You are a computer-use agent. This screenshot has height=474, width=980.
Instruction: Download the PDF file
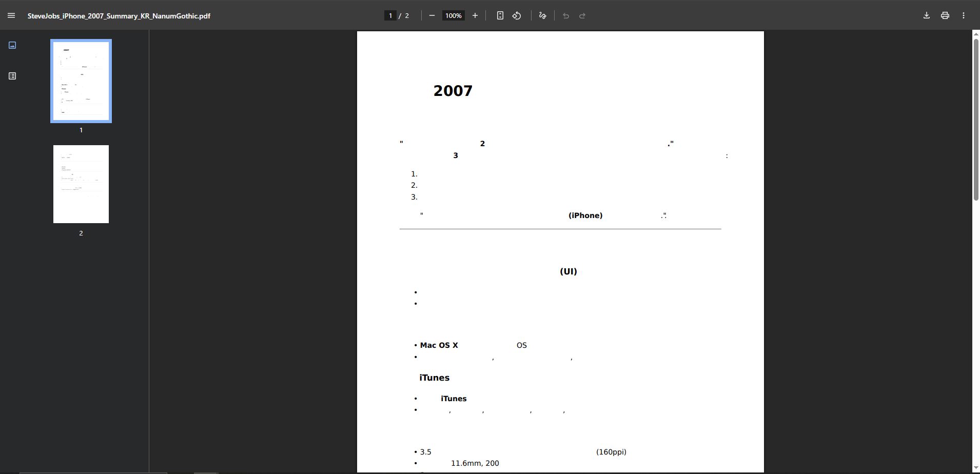coord(927,16)
